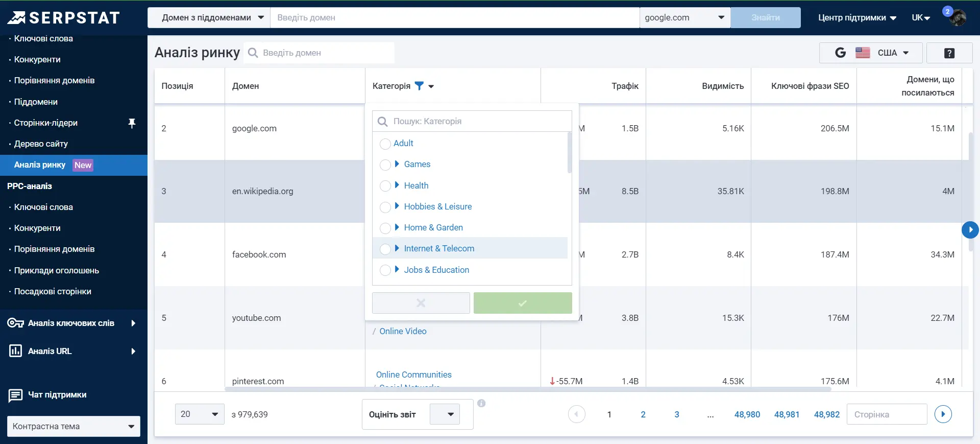The image size is (980, 444).
Task: Click the USA flag icon
Action: [x=863, y=53]
